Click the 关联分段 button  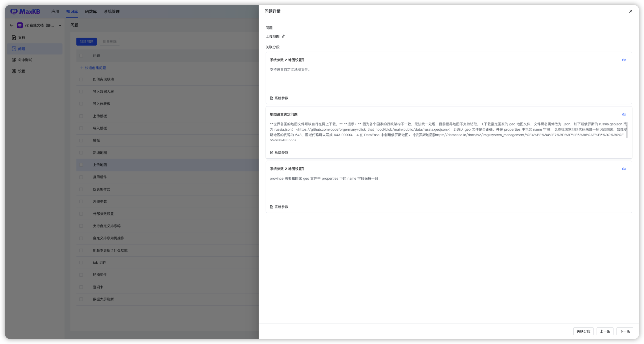[x=583, y=331]
